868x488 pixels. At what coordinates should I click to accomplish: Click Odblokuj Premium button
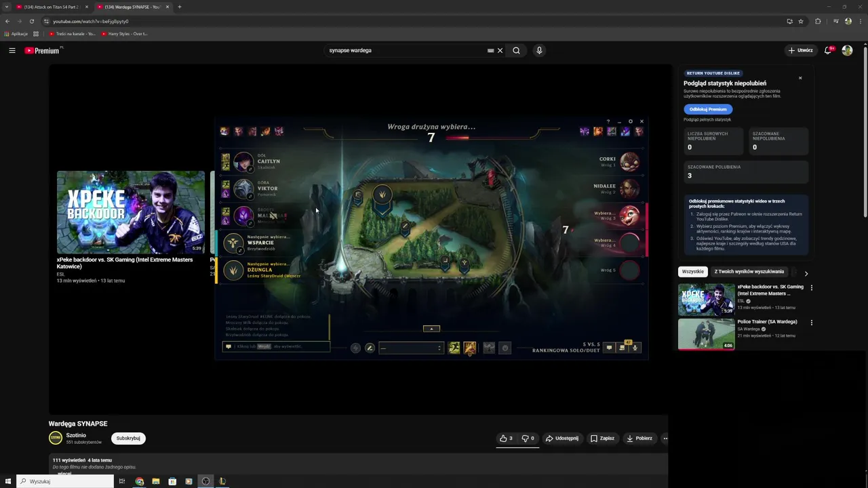click(708, 109)
